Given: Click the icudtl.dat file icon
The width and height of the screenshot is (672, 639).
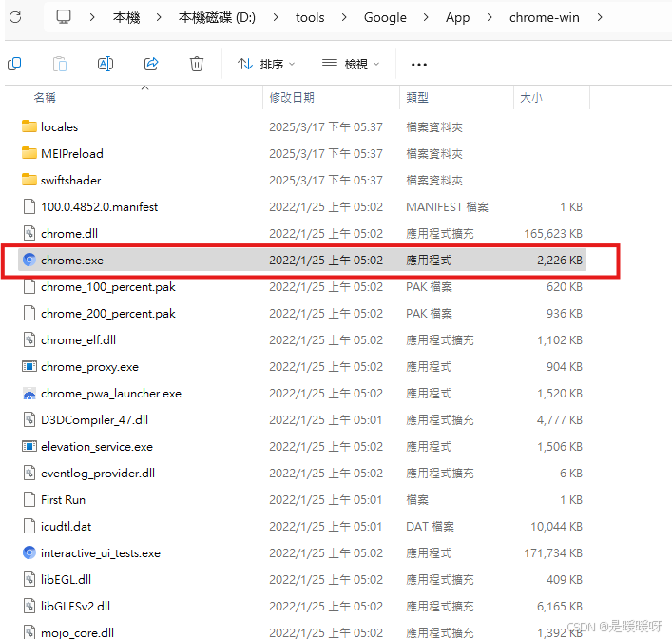Looking at the screenshot, I should (x=29, y=526).
